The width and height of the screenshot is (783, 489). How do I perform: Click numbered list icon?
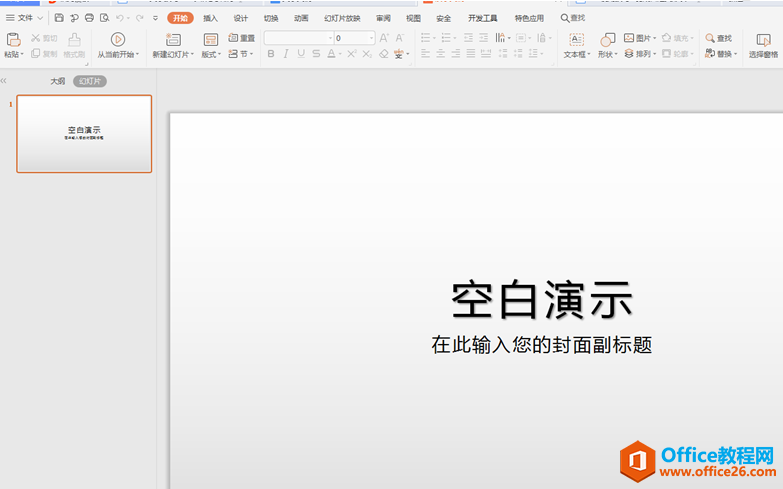point(446,38)
